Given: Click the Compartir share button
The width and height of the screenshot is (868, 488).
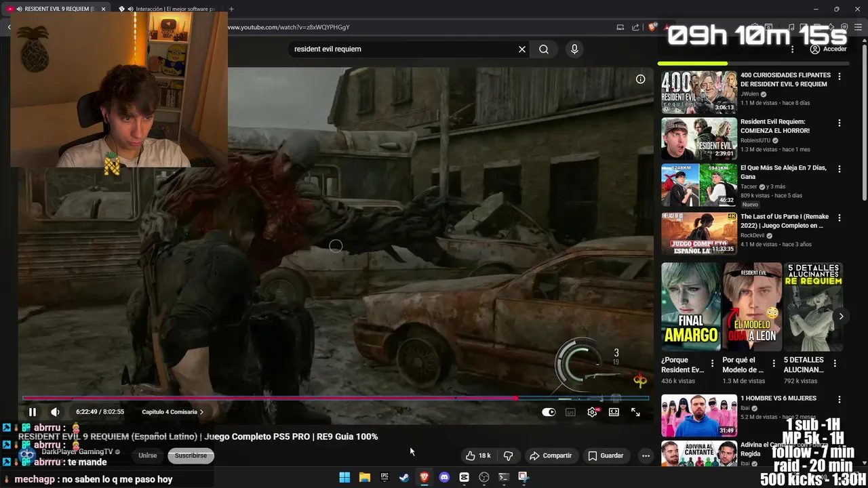Looking at the screenshot, I should [x=551, y=455].
